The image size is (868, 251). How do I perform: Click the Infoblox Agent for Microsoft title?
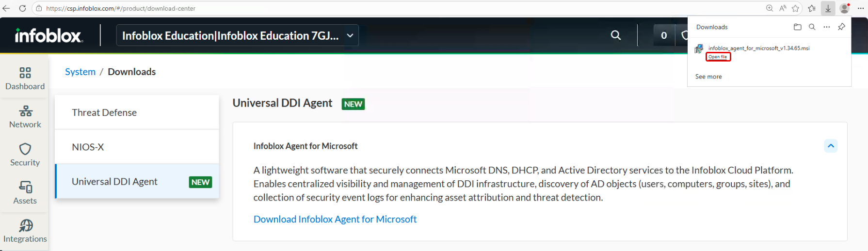pos(305,146)
